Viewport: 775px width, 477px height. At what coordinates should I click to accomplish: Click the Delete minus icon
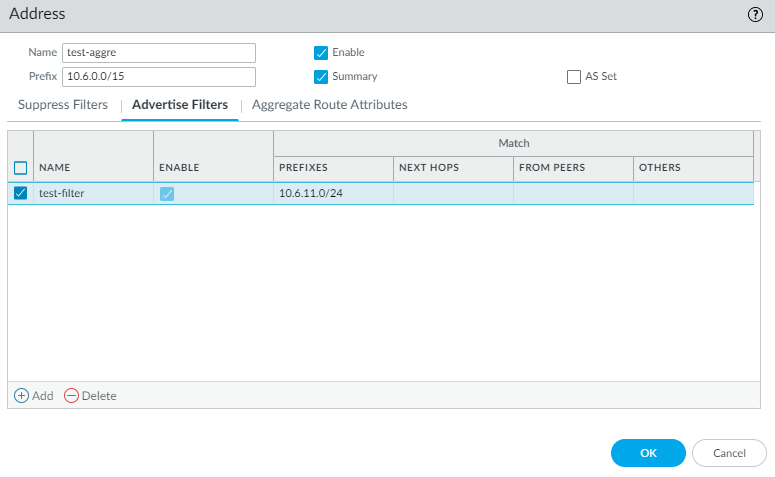click(x=71, y=395)
